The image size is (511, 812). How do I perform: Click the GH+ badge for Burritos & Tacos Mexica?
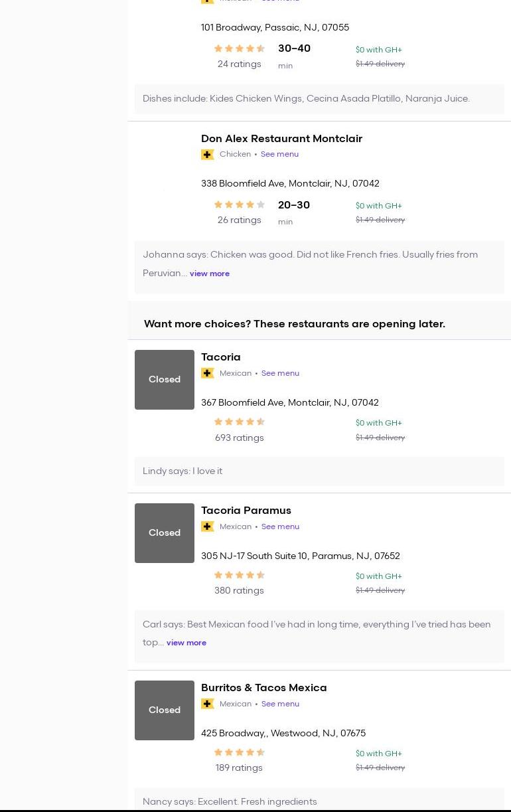[208, 704]
